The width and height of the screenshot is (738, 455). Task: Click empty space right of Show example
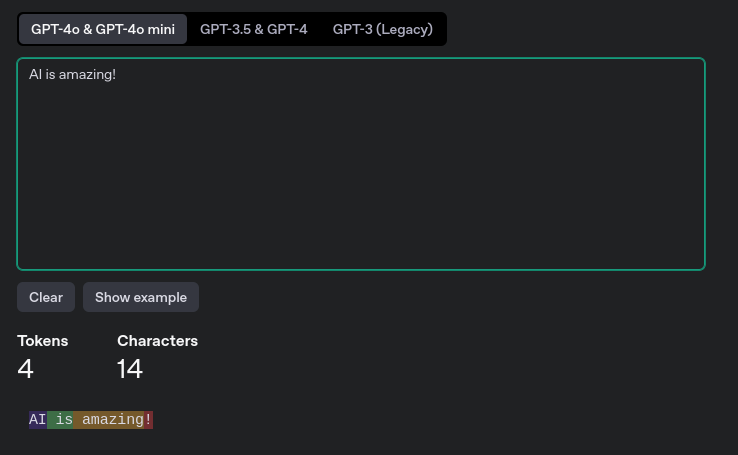pos(450,297)
